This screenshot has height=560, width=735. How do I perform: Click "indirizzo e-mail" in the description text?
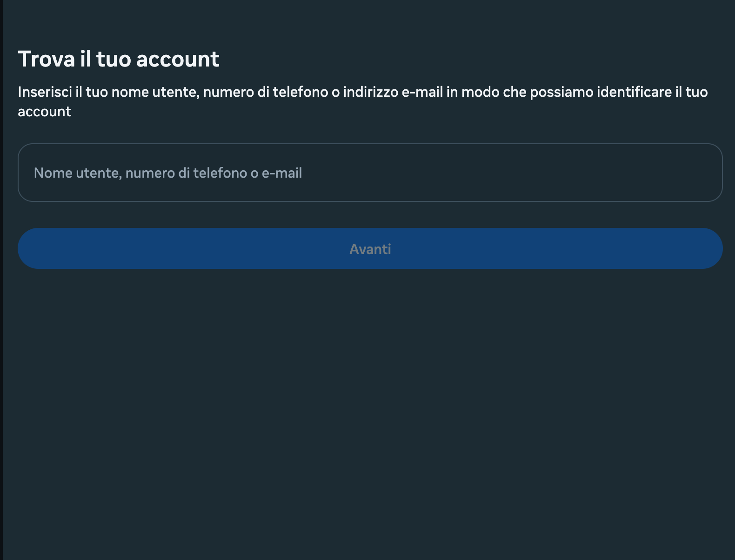click(x=393, y=92)
